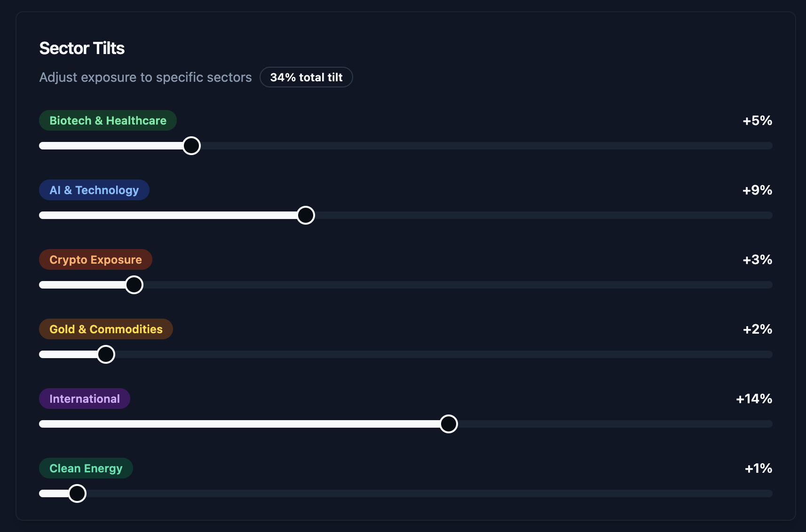Click the +2% Gold & Commodities value
806x532 pixels.
[757, 329]
